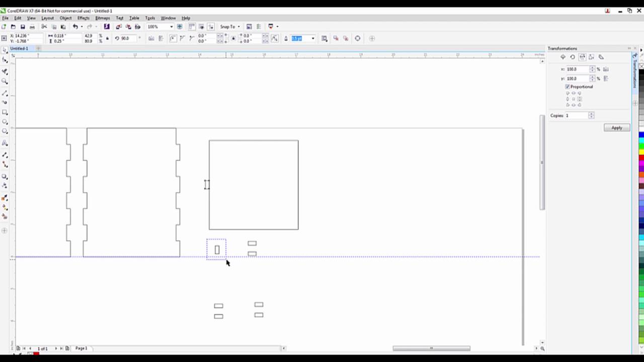Screen dimensions: 644x362
Task: Click the Save icon in toolbar
Action: [x=23, y=27]
